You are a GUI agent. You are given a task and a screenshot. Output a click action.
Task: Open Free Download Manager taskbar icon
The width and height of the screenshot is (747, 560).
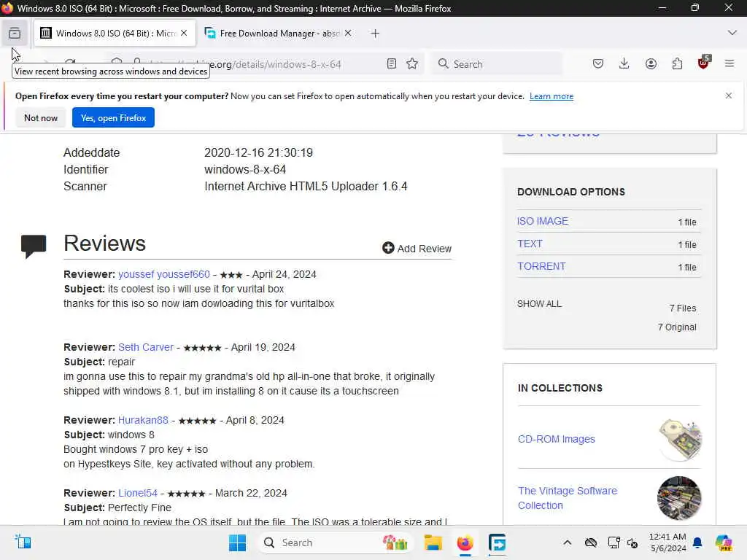point(497,542)
